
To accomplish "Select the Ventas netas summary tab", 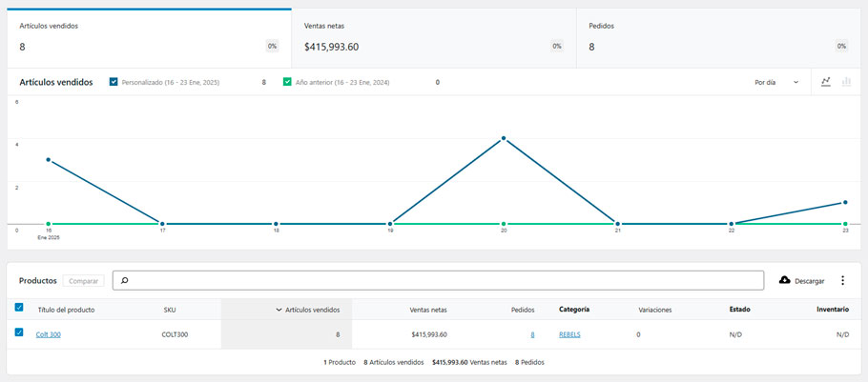I will click(x=434, y=38).
